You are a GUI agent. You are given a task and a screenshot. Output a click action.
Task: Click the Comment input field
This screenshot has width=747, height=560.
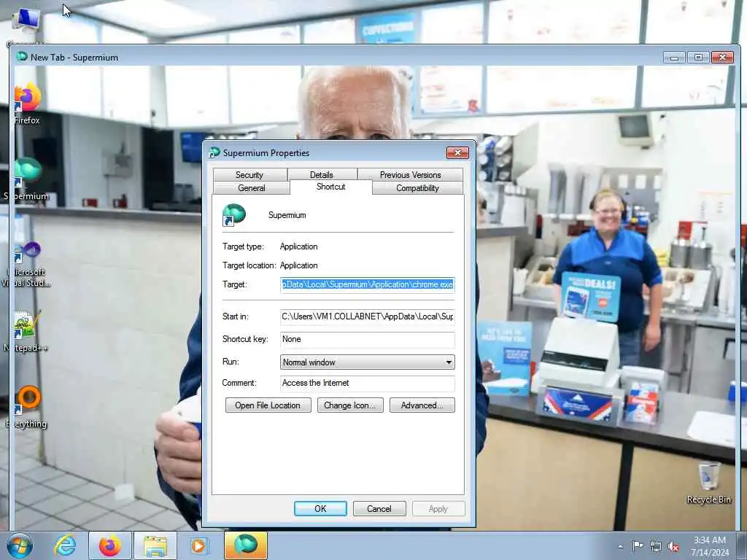[x=368, y=384]
